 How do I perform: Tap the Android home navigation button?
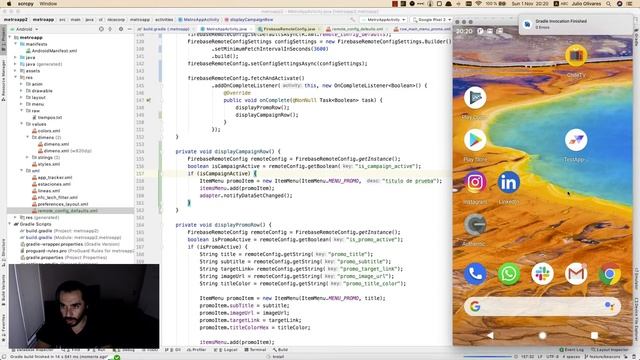coord(542,335)
